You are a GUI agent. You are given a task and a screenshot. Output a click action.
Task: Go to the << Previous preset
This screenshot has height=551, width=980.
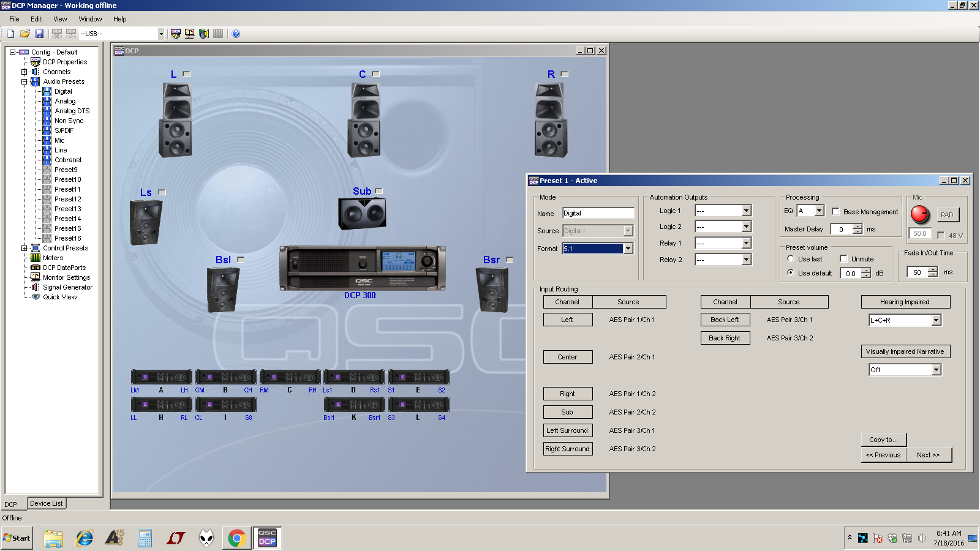[883, 455]
